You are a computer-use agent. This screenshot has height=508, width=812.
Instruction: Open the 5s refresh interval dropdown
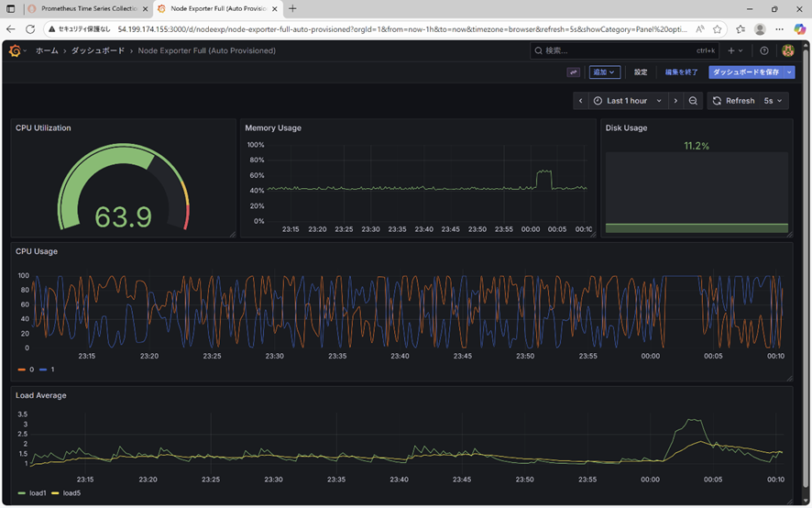(x=774, y=101)
